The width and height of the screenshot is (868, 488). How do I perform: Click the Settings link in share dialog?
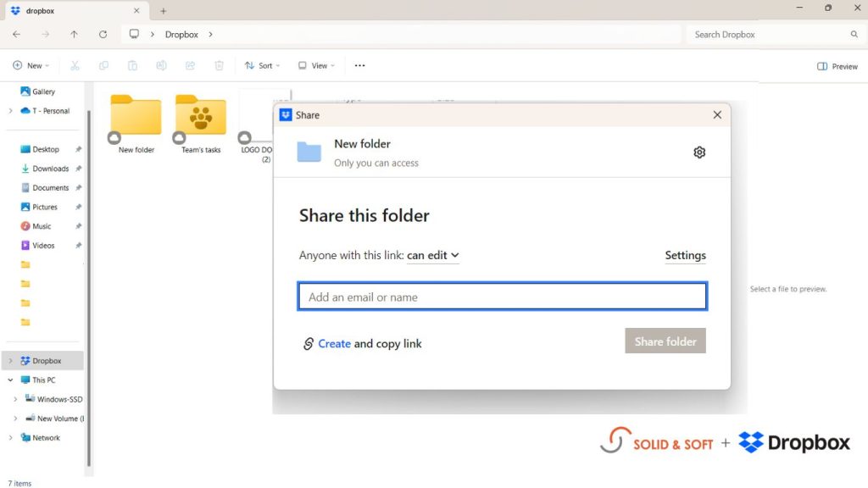(x=685, y=255)
